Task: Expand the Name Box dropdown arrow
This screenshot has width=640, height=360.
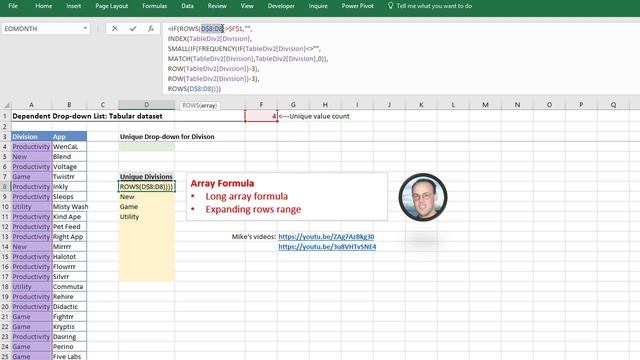Action: tap(85, 29)
